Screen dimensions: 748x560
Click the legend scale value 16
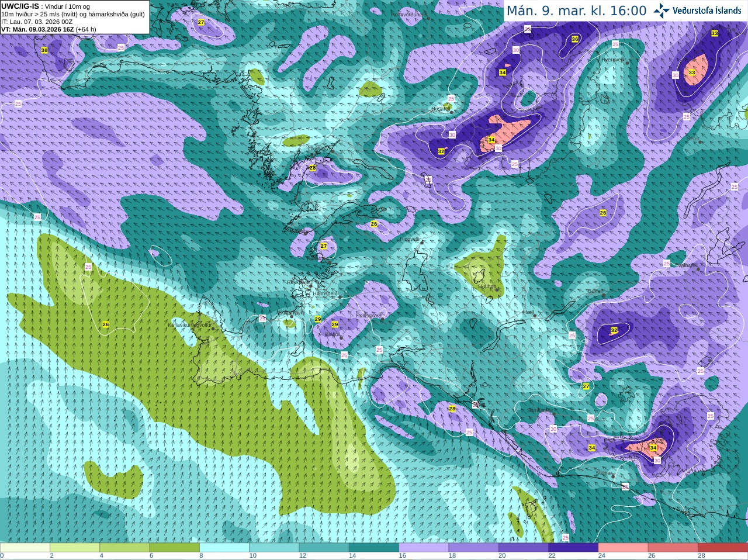tap(403, 556)
